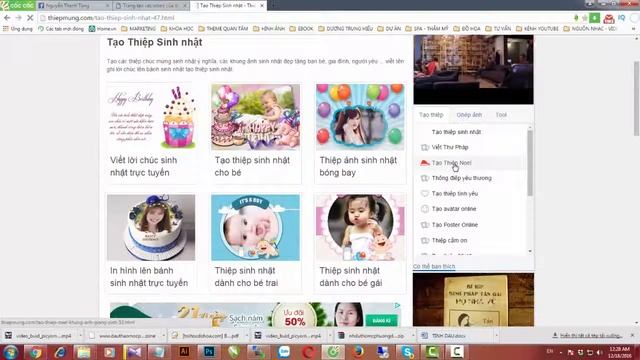Viewport: 640px width, 360px height.
Task: Click the Santa hat icon beside Tạo Thiệp Noel
Action: click(x=424, y=162)
